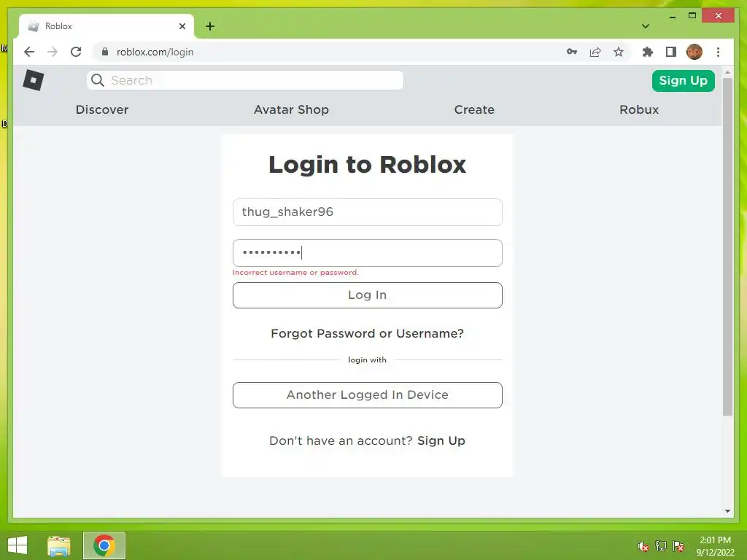Viewport: 747px width, 560px height.
Task: Minimize the Chrome window
Action: point(672,16)
